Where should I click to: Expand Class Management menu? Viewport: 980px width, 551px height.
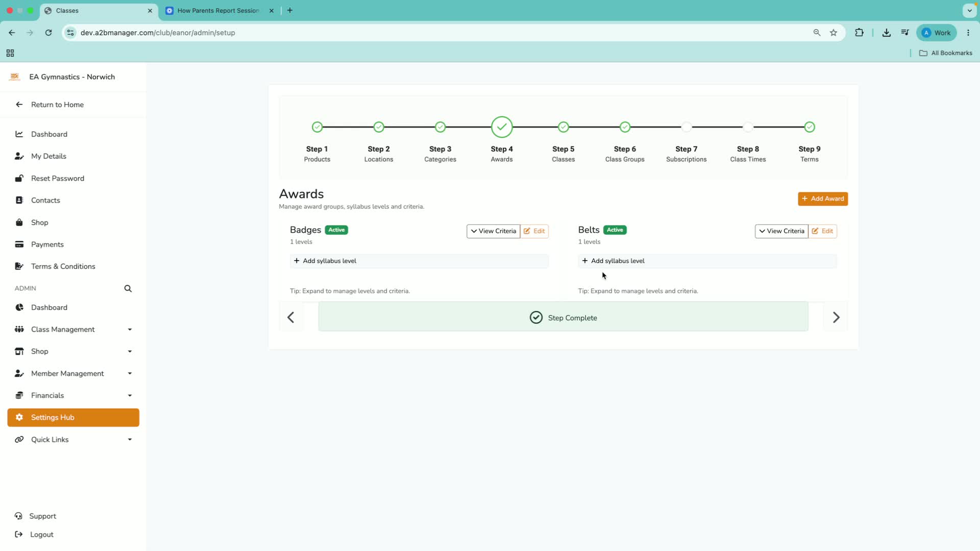(x=73, y=330)
